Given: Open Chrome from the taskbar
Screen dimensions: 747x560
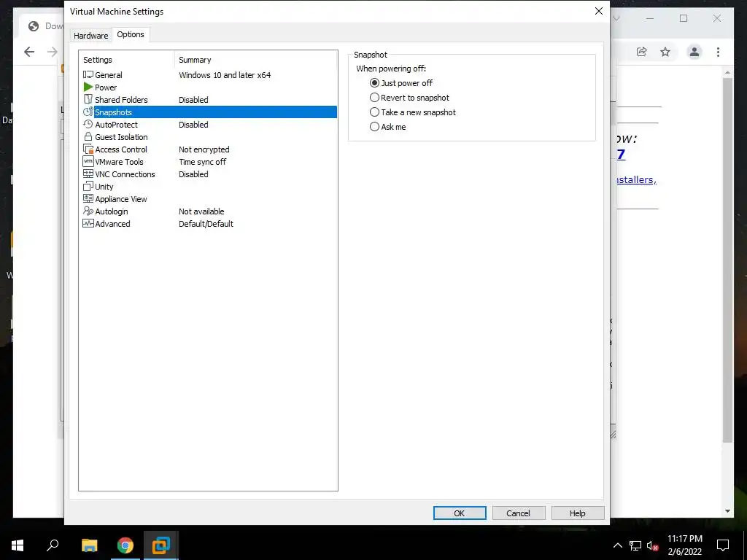Looking at the screenshot, I should coord(125,545).
